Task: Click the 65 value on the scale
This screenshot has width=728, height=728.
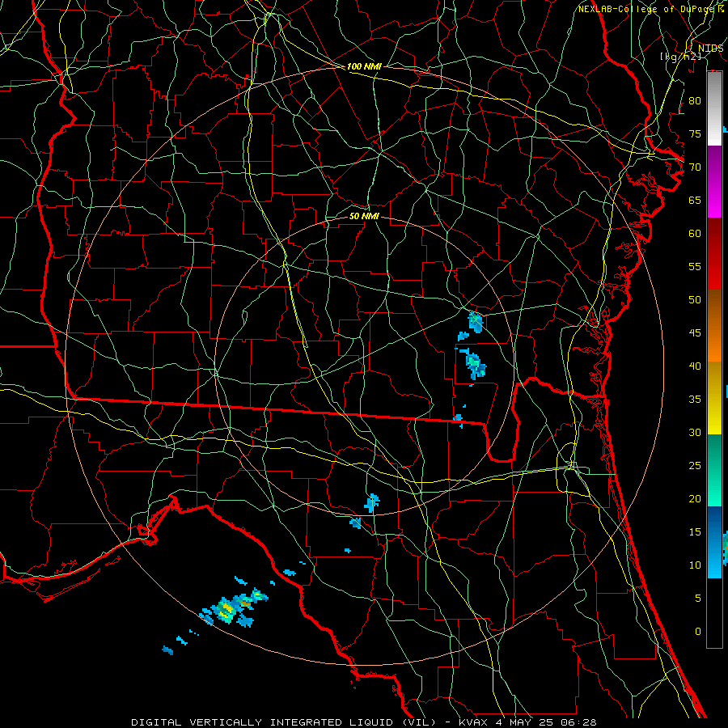Action: click(x=695, y=200)
